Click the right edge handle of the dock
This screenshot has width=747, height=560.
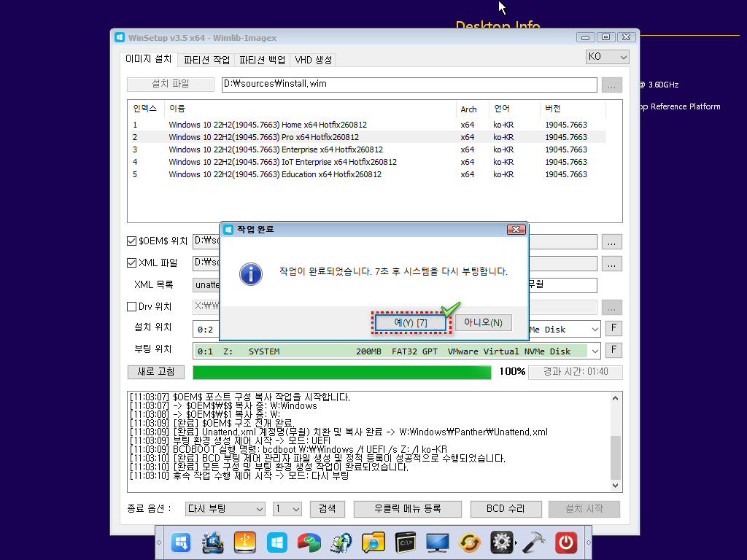click(589, 542)
